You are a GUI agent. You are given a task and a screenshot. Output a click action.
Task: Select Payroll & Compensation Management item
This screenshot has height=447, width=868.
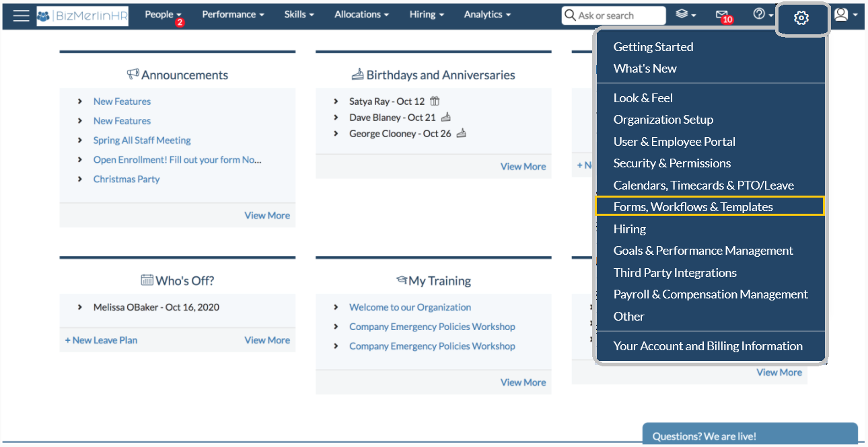711,294
